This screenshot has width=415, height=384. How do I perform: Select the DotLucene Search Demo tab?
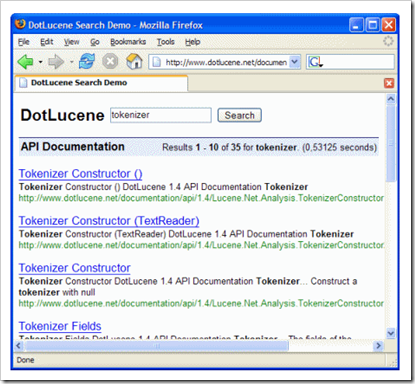click(x=101, y=83)
